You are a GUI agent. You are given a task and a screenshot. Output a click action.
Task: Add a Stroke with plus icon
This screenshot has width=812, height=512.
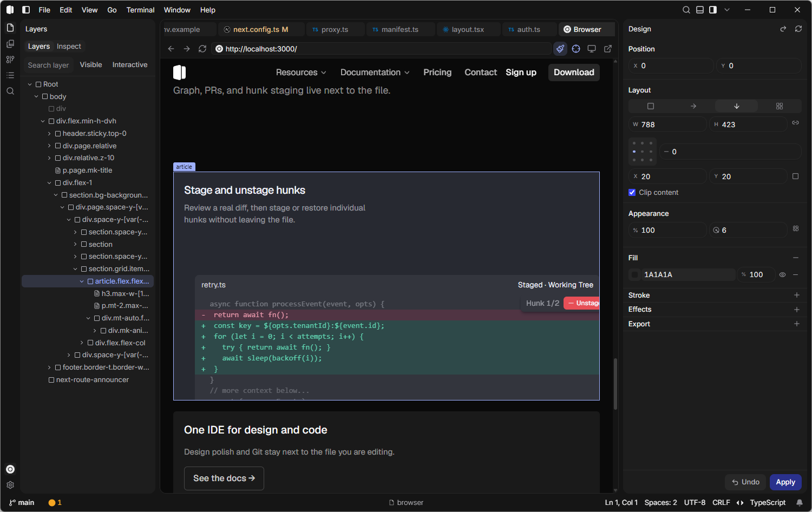coord(796,295)
